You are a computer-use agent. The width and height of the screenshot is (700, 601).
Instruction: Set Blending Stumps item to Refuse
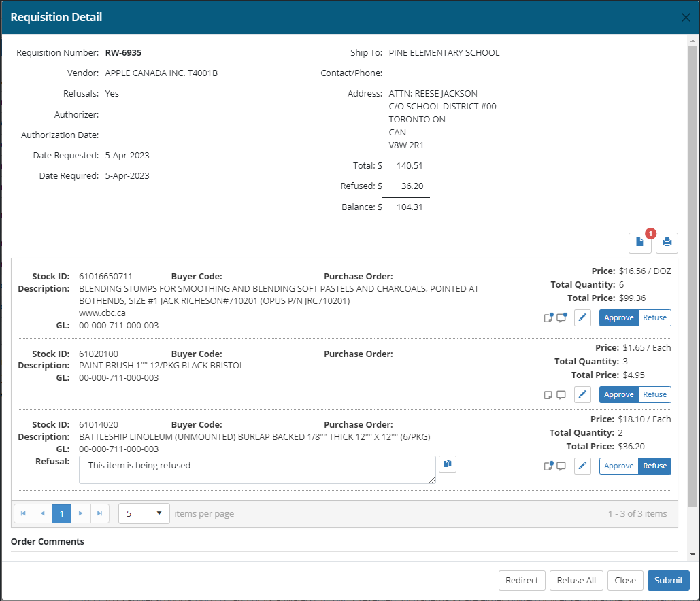654,318
